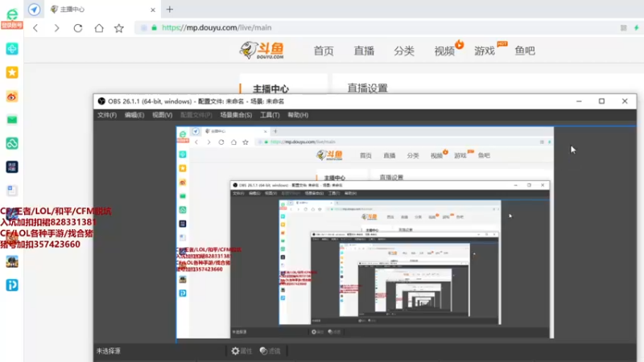The image size is (644, 362).
Task: Maximize the OBS window
Action: [x=601, y=101]
